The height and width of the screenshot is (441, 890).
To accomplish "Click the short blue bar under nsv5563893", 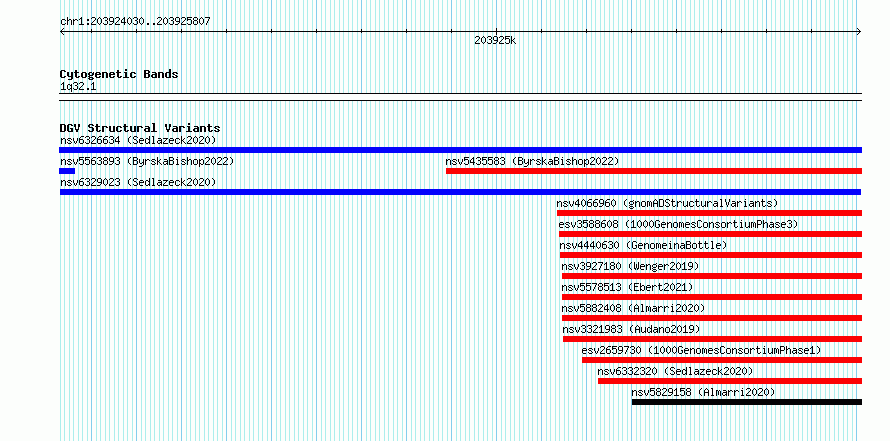I will point(67,171).
